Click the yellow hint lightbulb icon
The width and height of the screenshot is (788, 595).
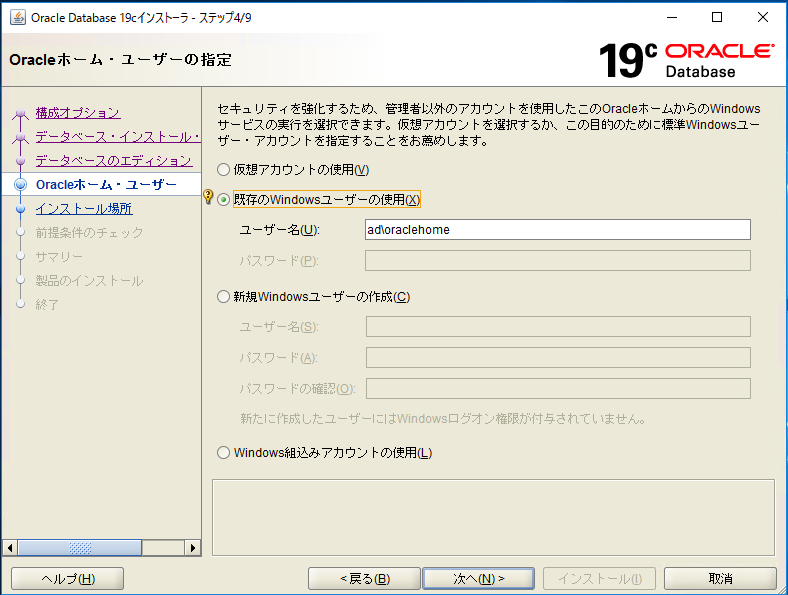tap(208, 198)
